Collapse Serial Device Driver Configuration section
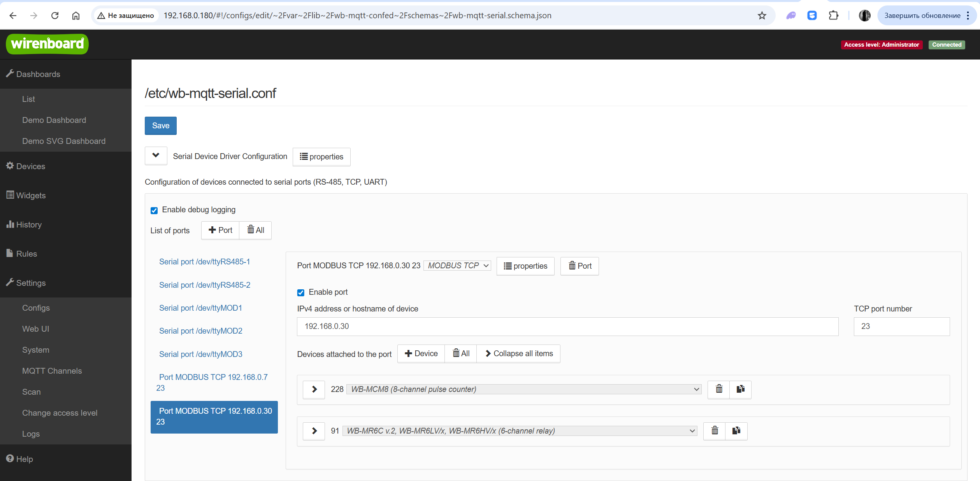The image size is (980, 481). pos(156,156)
